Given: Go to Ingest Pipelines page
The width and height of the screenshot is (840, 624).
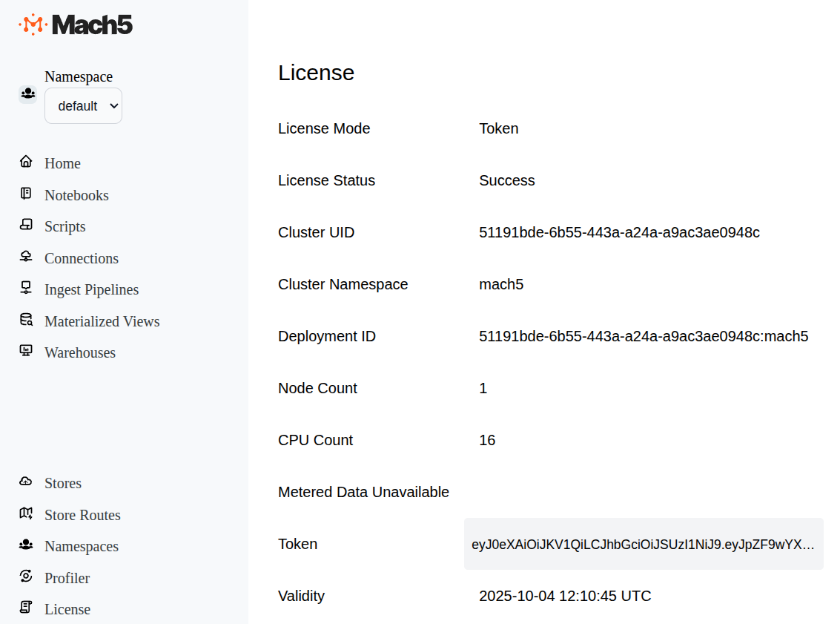Looking at the screenshot, I should coord(91,289).
